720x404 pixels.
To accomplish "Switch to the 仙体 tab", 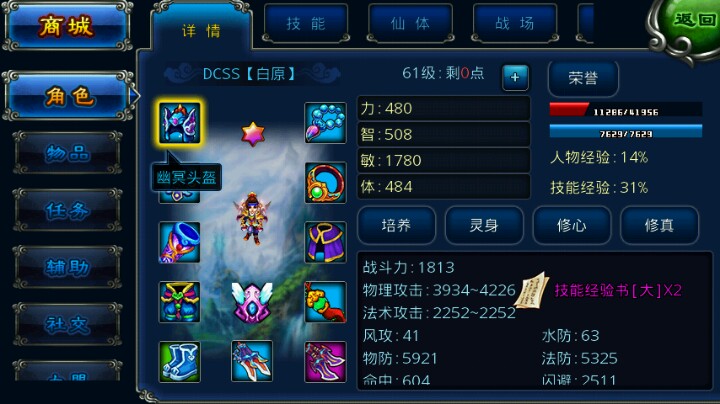I will (x=410, y=23).
